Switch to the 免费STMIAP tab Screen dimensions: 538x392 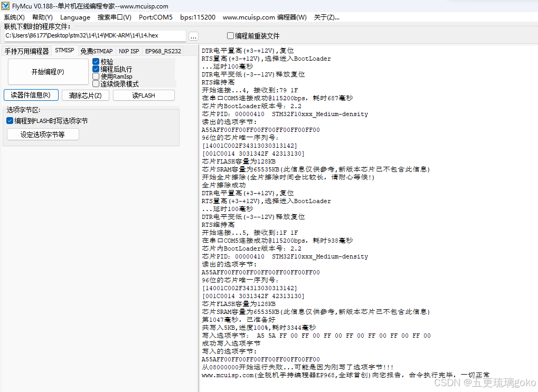[x=97, y=51]
